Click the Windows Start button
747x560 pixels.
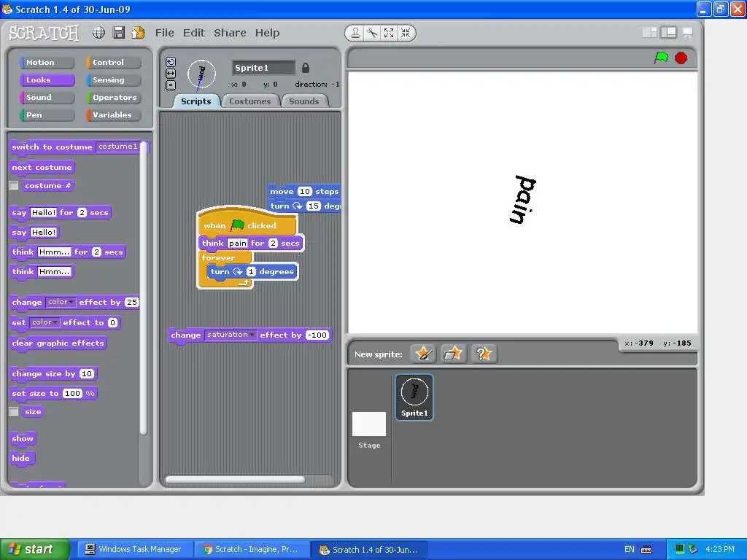[x=34, y=549]
